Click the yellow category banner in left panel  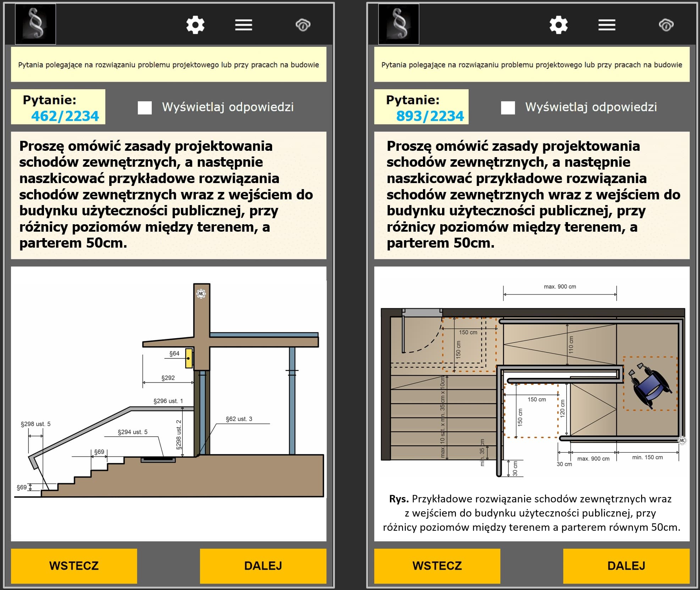169,65
